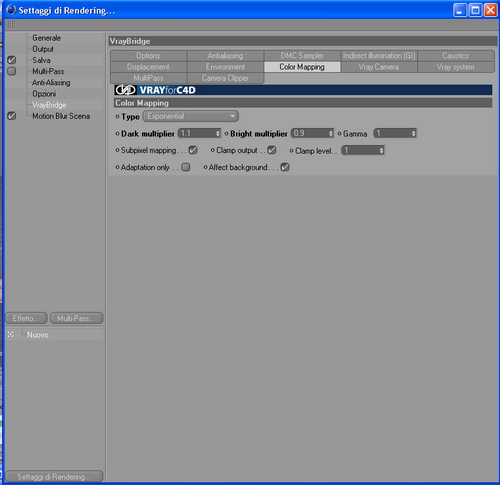Open Indirect illumination (GI) tab
The height and width of the screenshot is (485, 500).
click(379, 56)
